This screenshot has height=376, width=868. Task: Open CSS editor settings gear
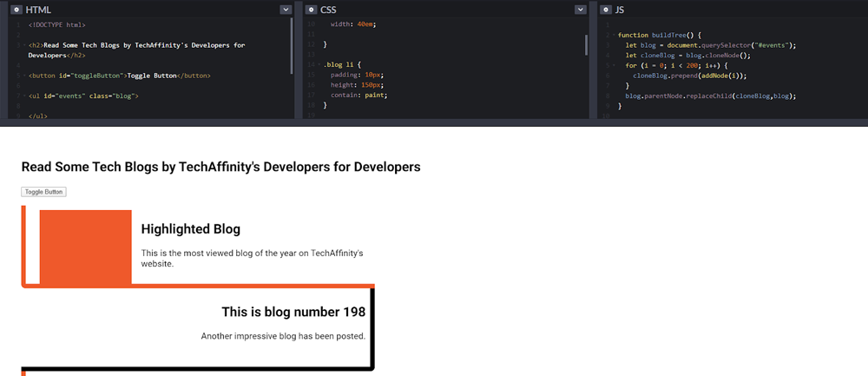tap(310, 10)
